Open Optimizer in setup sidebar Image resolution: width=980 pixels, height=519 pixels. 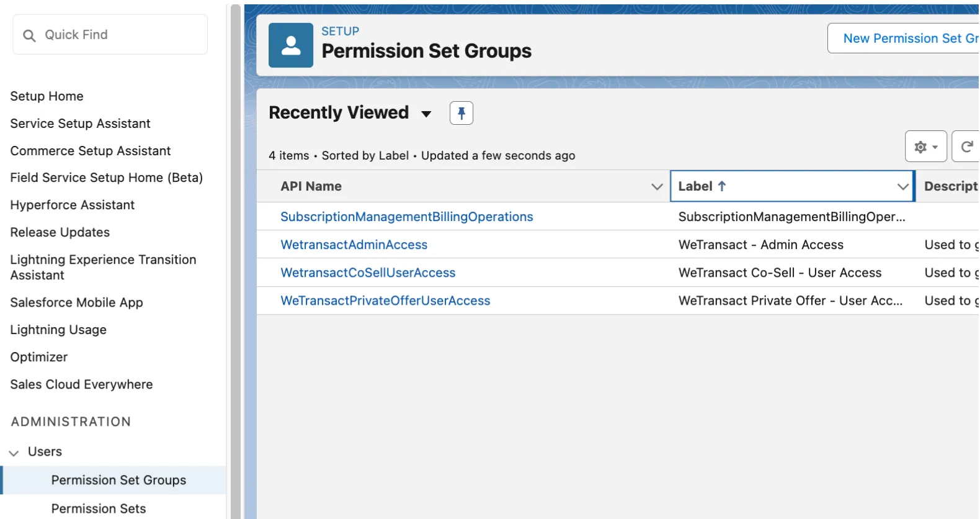[38, 357]
